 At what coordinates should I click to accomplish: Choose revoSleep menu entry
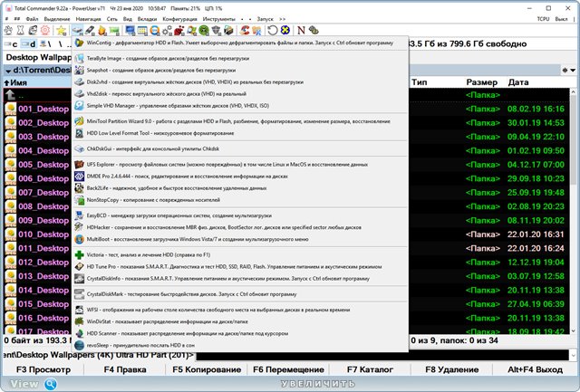(240, 345)
